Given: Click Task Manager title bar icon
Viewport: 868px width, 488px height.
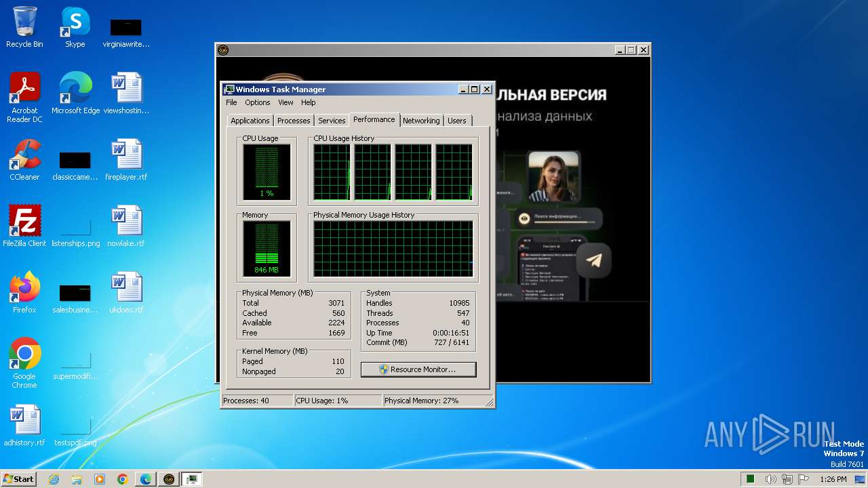Looking at the screenshot, I should pyautogui.click(x=229, y=89).
